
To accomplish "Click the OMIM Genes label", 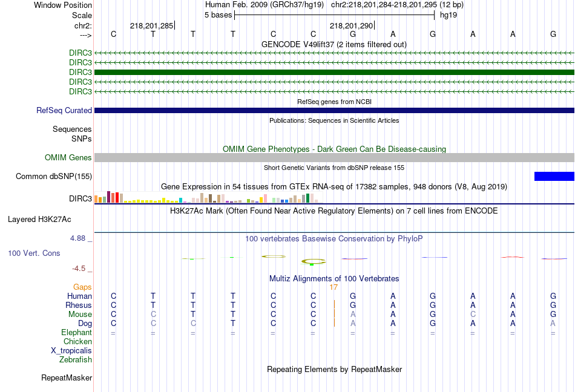I will tap(68, 157).
